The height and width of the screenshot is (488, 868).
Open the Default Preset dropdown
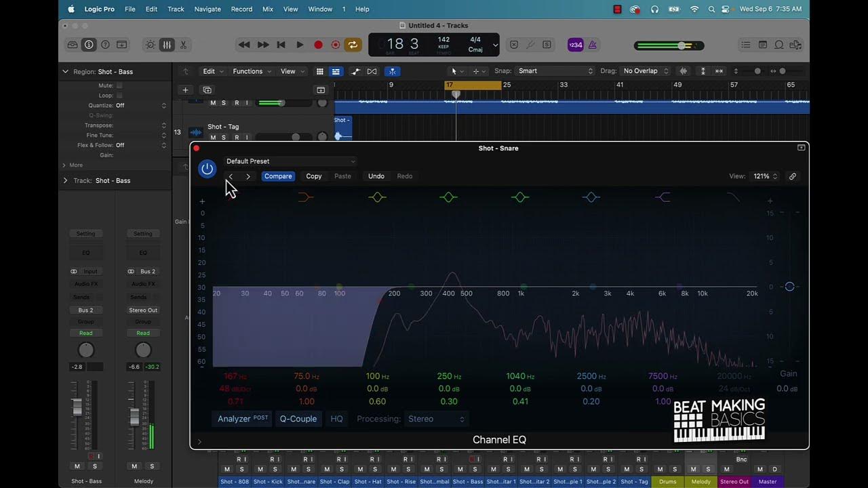point(290,161)
